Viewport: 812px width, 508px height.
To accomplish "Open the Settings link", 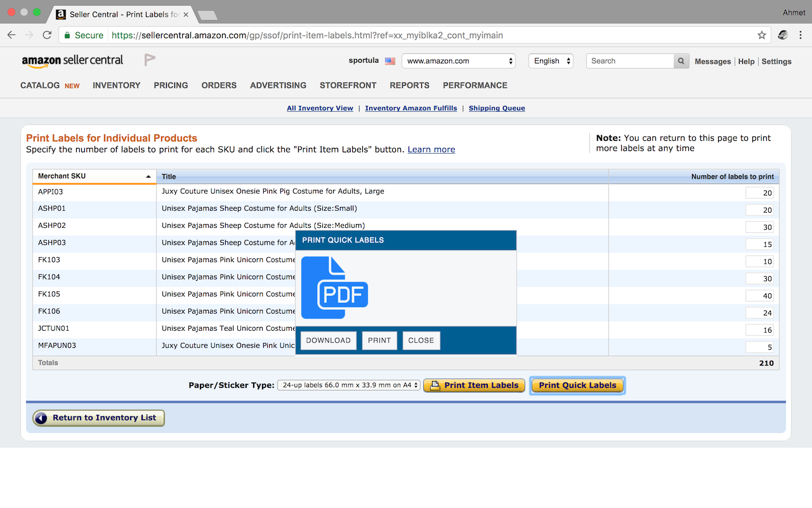I will click(x=776, y=62).
